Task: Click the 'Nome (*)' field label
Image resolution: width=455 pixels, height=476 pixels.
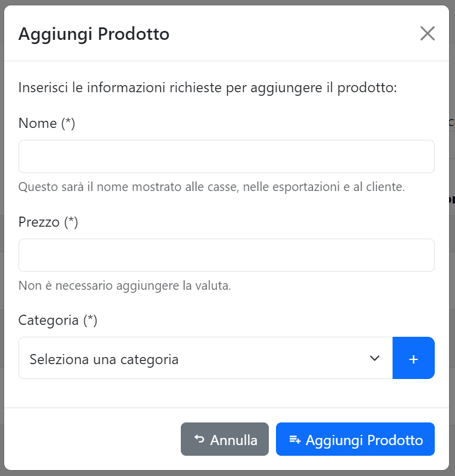Action: tap(47, 123)
